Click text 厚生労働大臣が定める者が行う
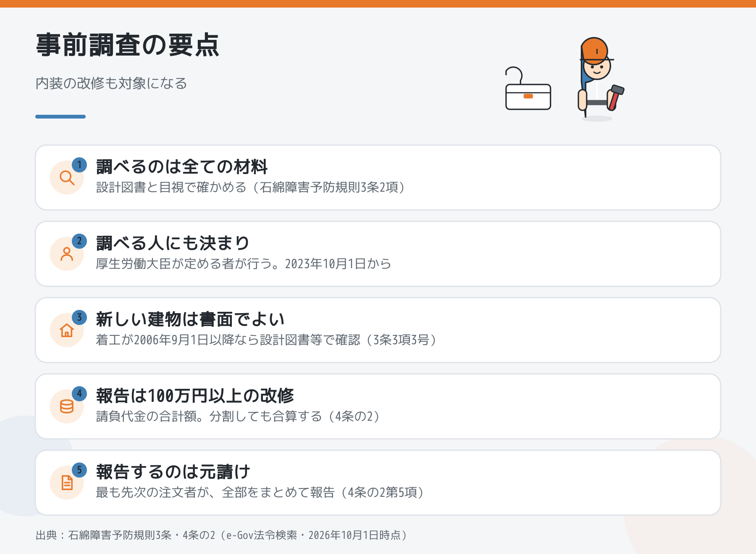Image resolution: width=756 pixels, height=554 pixels. tap(184, 264)
